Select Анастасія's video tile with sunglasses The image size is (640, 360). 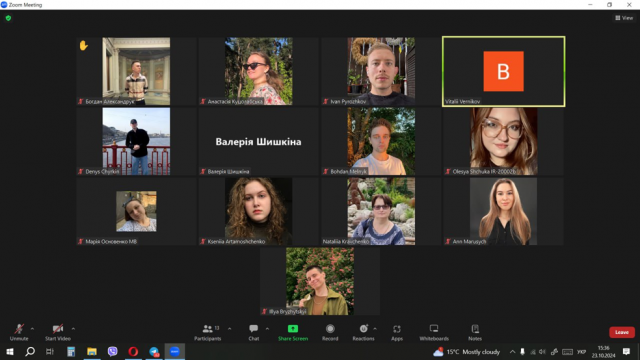259,71
